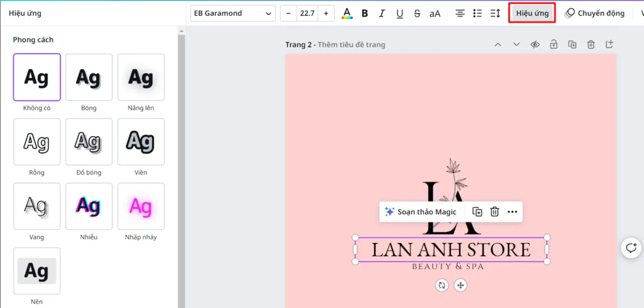Apply the 'Đổ bóng' splice effect
The image size is (644, 308).
point(89,142)
